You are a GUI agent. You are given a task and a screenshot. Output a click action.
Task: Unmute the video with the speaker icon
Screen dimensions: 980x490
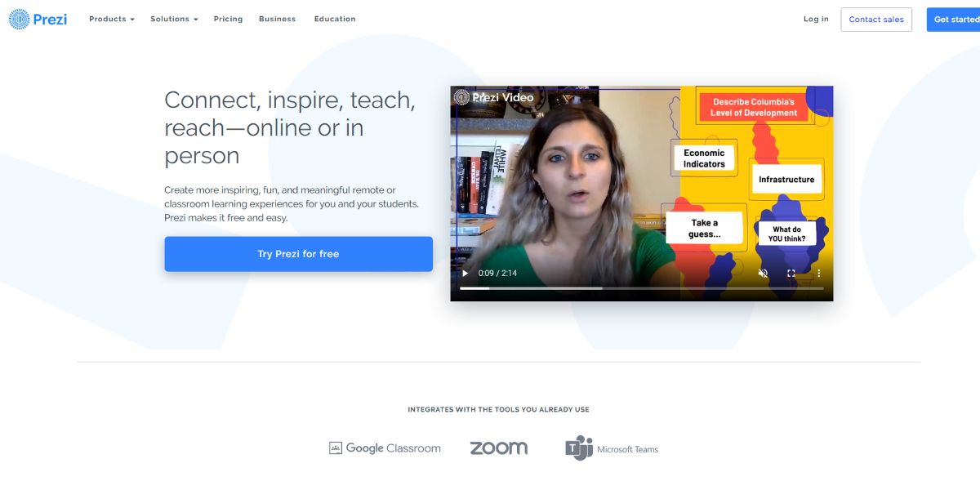[x=763, y=274]
